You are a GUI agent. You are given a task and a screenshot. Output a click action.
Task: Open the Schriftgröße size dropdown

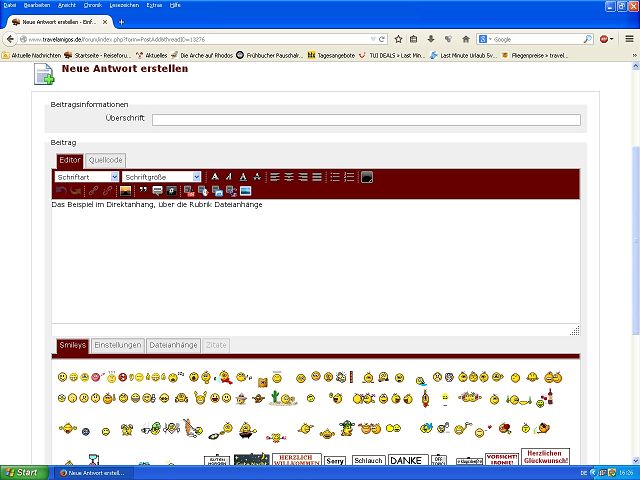(x=162, y=177)
